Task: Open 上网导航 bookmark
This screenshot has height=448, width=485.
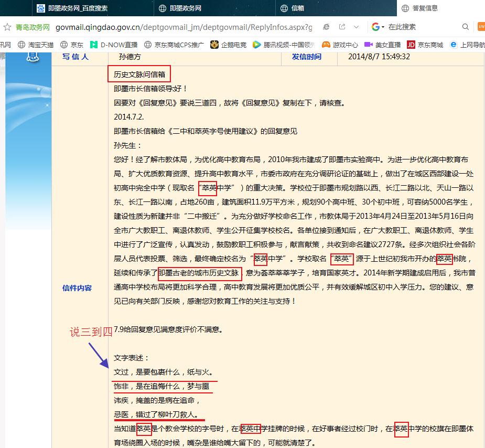Action: point(467,45)
